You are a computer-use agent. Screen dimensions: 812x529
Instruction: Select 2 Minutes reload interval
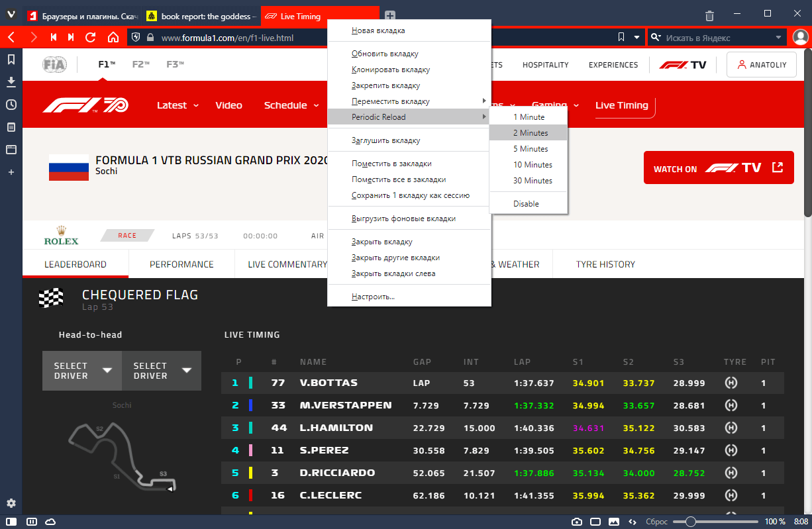click(x=529, y=133)
